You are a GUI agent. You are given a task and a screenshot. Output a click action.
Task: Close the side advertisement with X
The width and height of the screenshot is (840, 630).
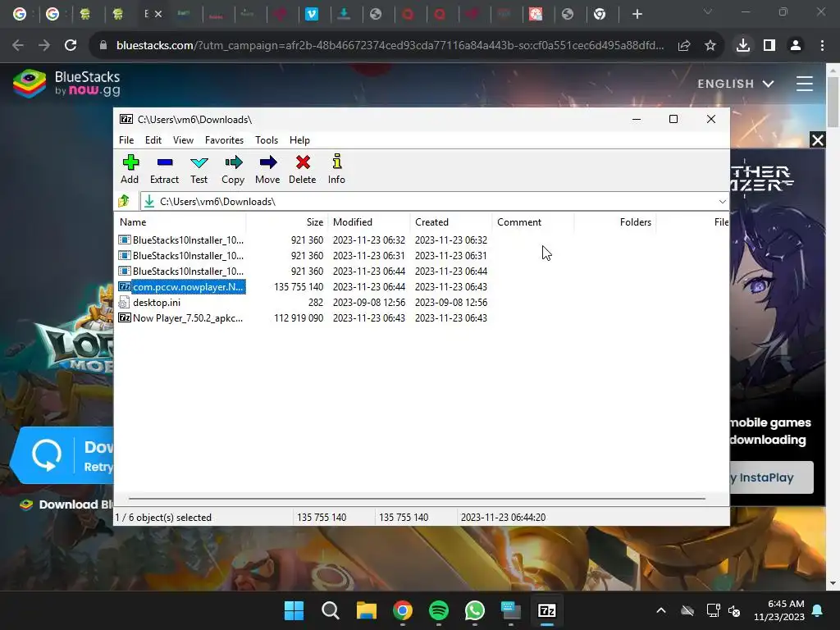[818, 140]
